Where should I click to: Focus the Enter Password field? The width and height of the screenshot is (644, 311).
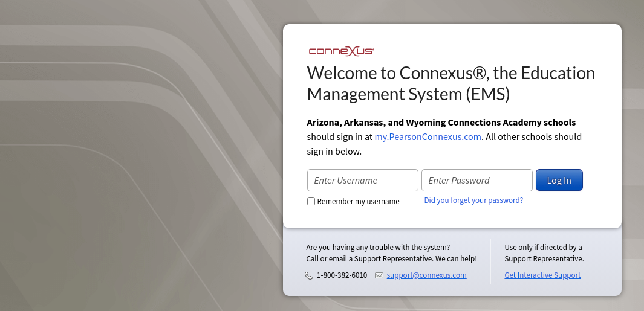click(x=477, y=180)
